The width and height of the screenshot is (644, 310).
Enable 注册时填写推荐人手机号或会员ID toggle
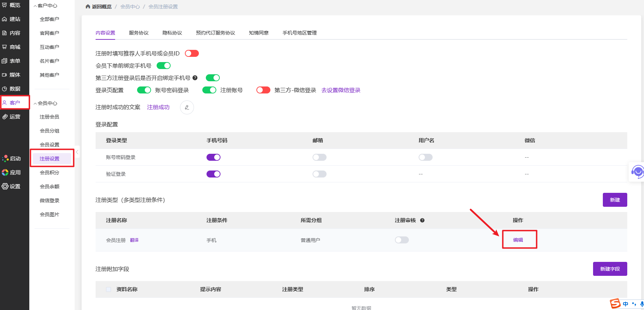coord(192,53)
